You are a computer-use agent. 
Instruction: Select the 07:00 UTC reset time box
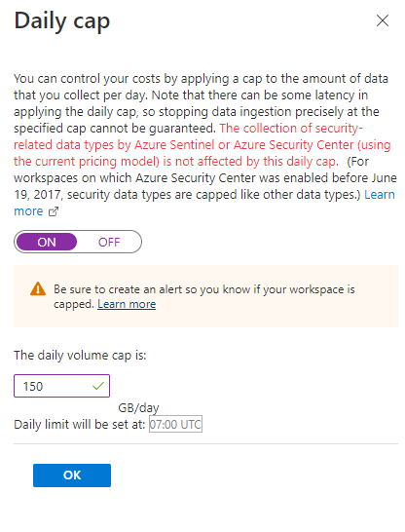point(175,424)
